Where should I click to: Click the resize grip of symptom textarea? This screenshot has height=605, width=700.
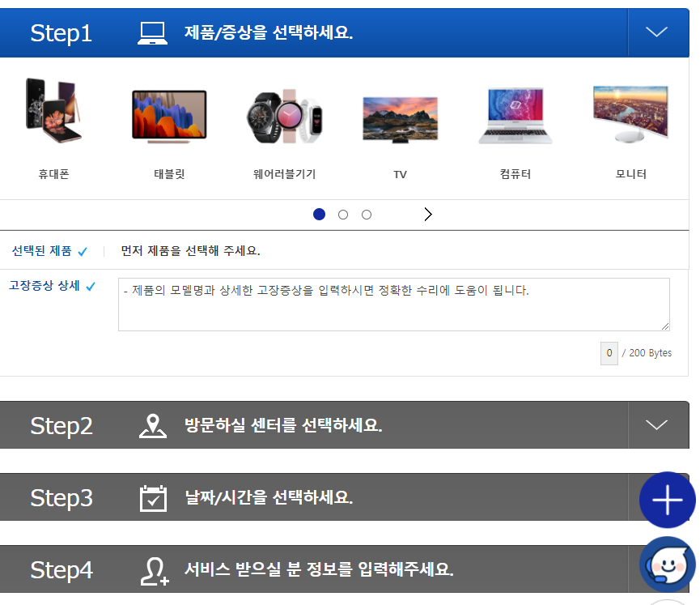665,326
